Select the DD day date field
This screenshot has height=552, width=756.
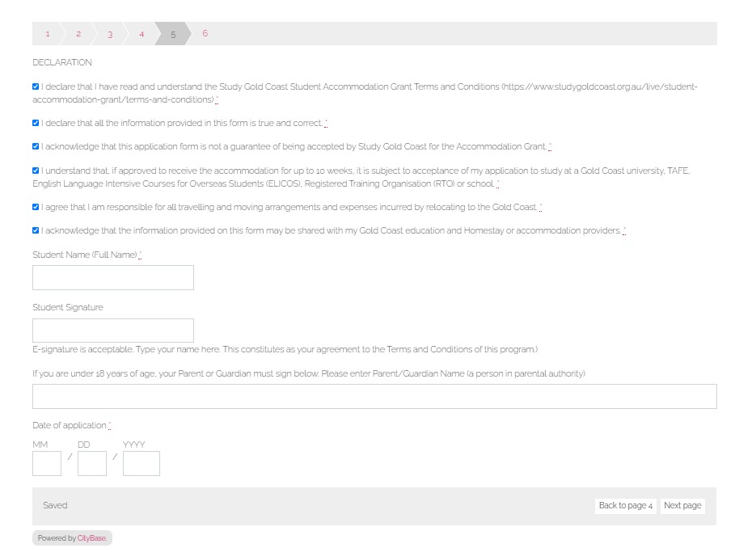(92, 463)
